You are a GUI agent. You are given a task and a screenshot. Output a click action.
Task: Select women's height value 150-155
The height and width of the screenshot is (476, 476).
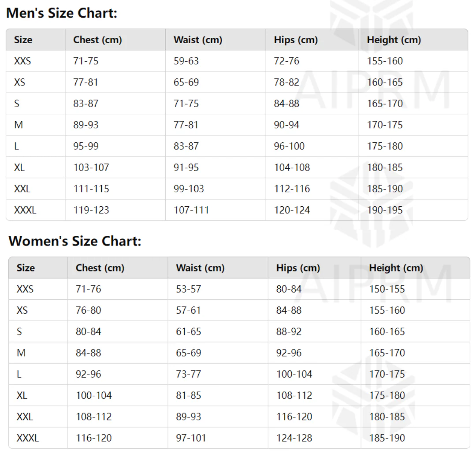[x=387, y=289]
